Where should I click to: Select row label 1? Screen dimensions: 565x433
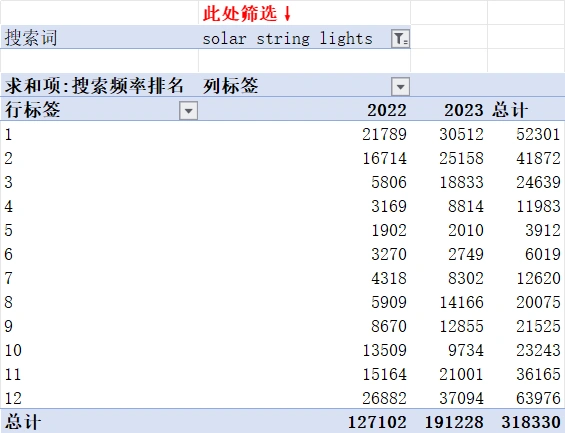(8, 134)
